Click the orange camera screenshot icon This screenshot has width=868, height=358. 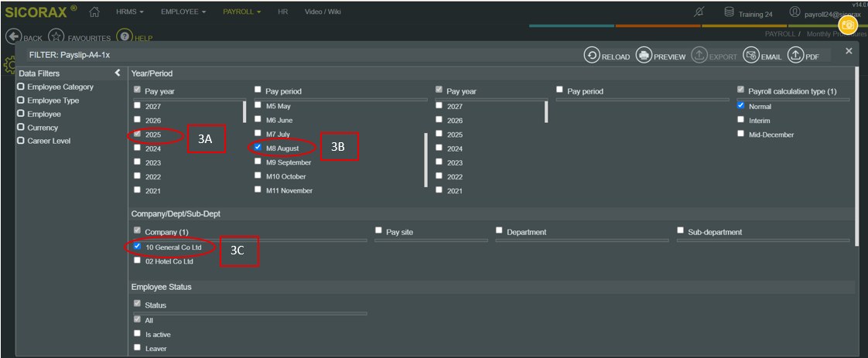[x=848, y=25]
